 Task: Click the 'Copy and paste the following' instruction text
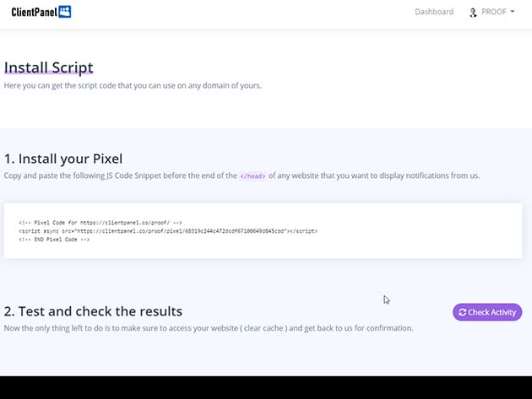pos(118,175)
